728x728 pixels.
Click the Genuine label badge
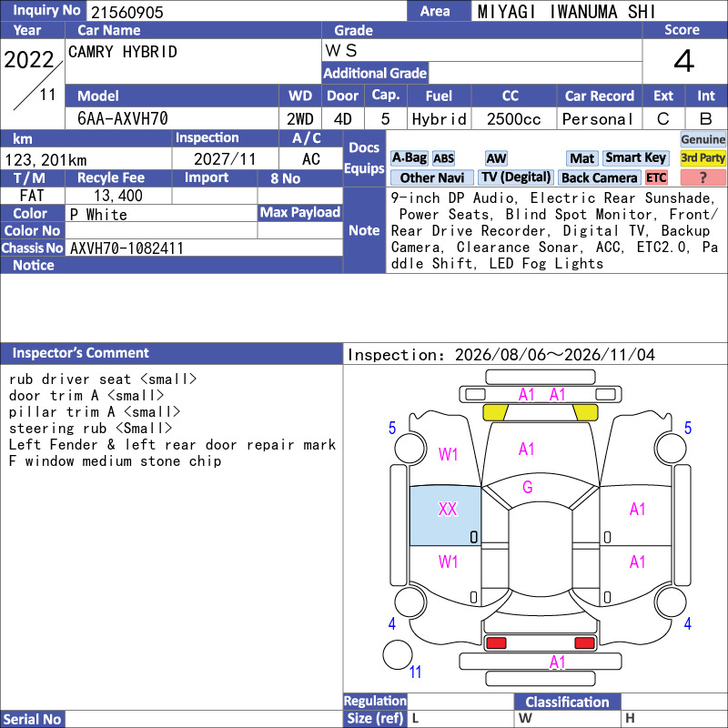(x=703, y=139)
